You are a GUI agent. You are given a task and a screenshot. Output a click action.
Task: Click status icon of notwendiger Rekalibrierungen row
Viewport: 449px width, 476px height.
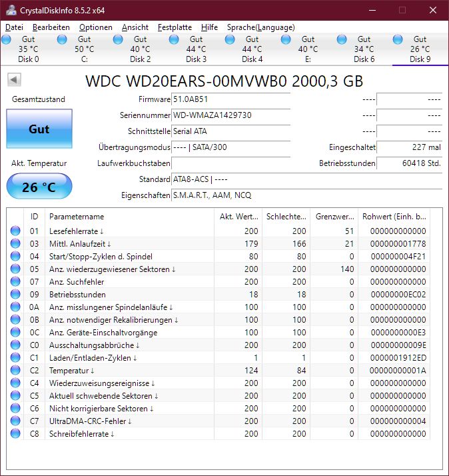(x=15, y=319)
